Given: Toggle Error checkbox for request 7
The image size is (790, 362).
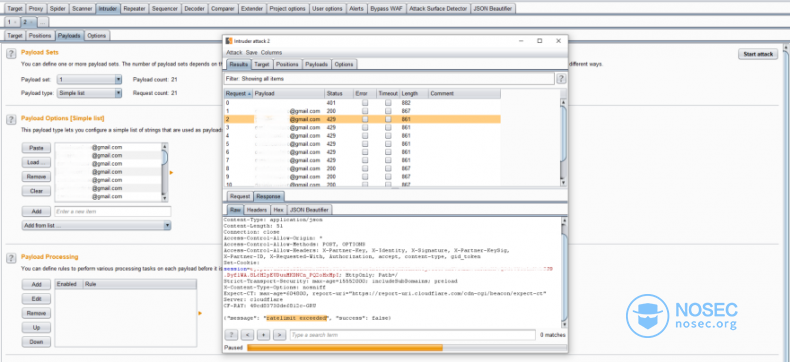Looking at the screenshot, I should tap(365, 160).
